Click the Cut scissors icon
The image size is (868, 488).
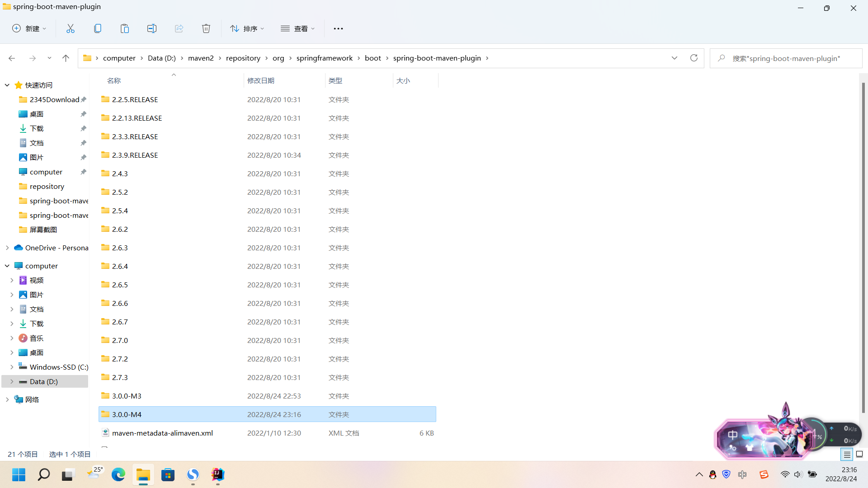(71, 28)
